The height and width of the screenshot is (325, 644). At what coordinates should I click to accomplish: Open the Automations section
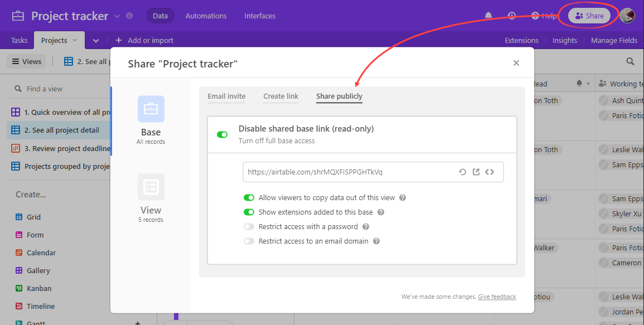click(206, 16)
